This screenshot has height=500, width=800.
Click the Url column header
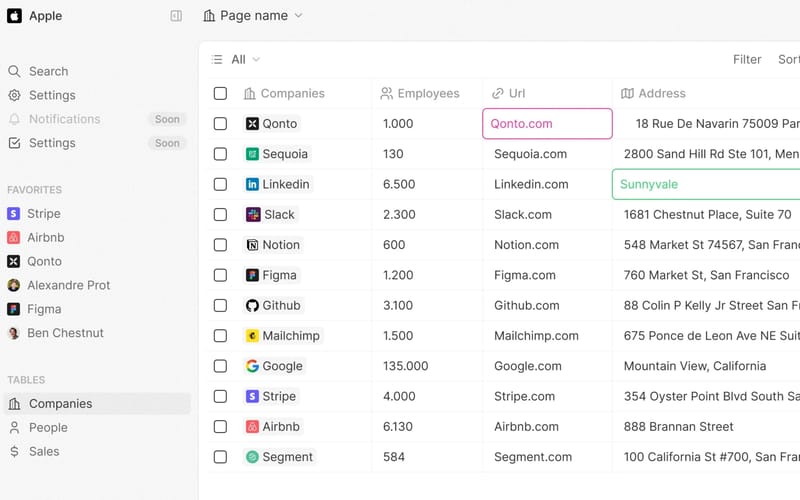pos(509,93)
